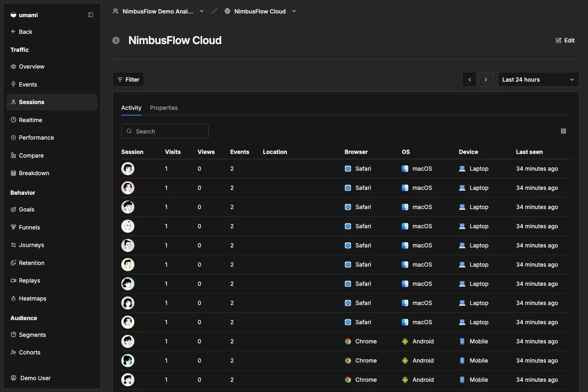Click the Mobile icon in the first Mobile row
Image resolution: width=588 pixels, height=392 pixels.
click(x=462, y=341)
